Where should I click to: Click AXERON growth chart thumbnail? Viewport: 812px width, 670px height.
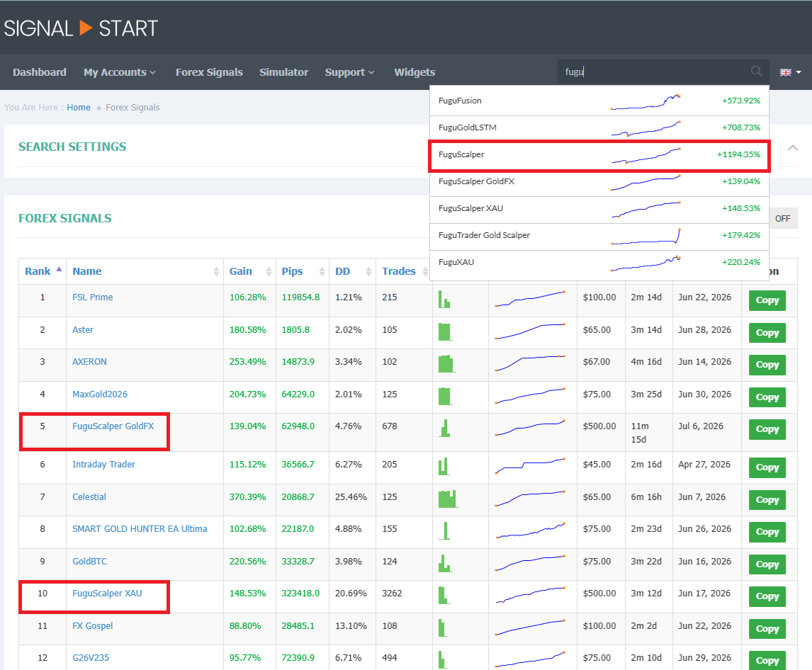(x=530, y=363)
